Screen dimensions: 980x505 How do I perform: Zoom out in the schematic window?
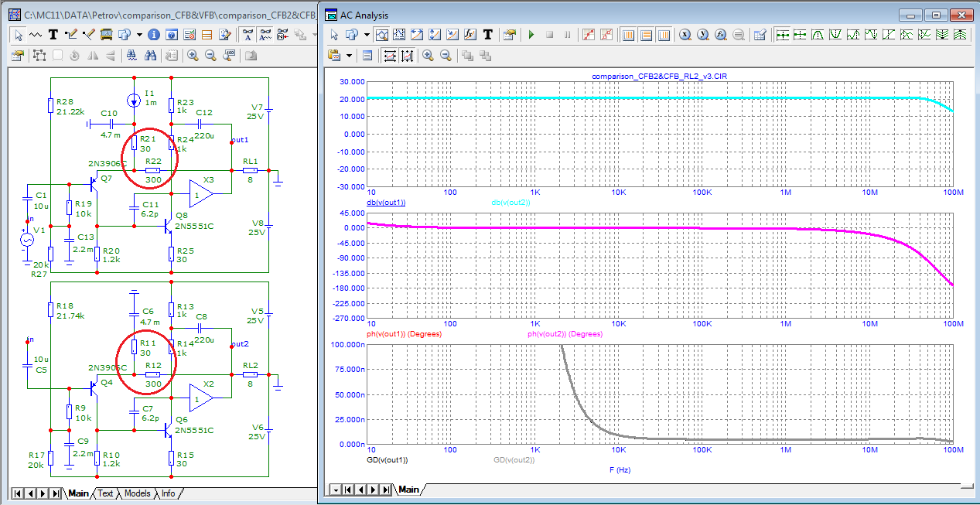point(210,56)
